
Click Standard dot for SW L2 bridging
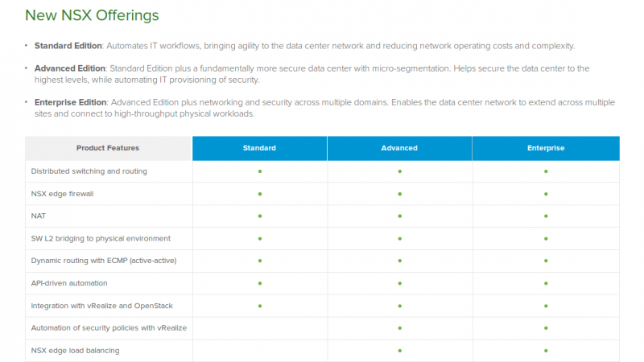[x=259, y=239]
